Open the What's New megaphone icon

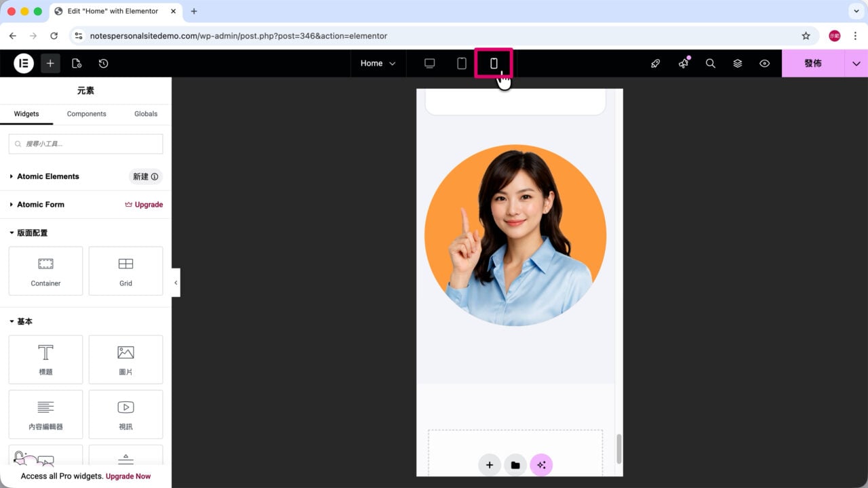pyautogui.click(x=684, y=63)
